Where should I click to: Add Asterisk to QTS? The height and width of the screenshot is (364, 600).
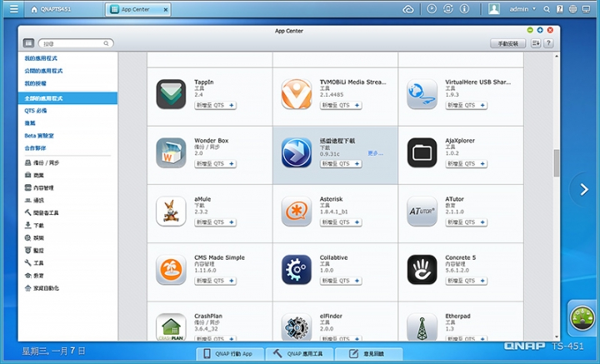tap(341, 222)
